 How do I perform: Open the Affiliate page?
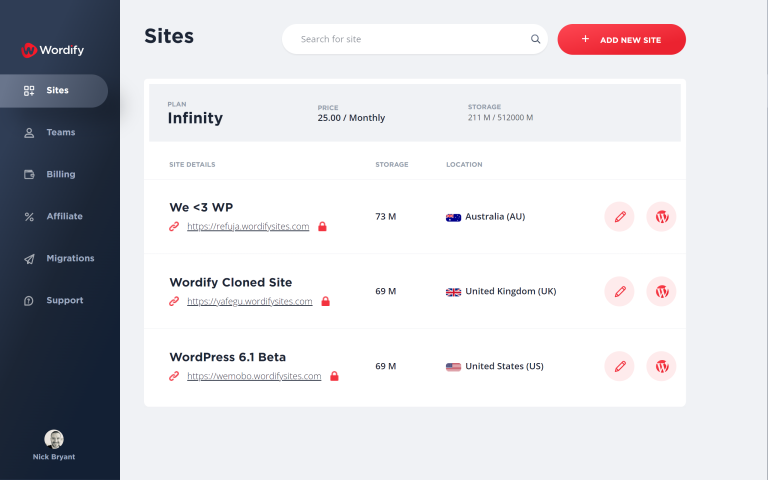point(54,216)
